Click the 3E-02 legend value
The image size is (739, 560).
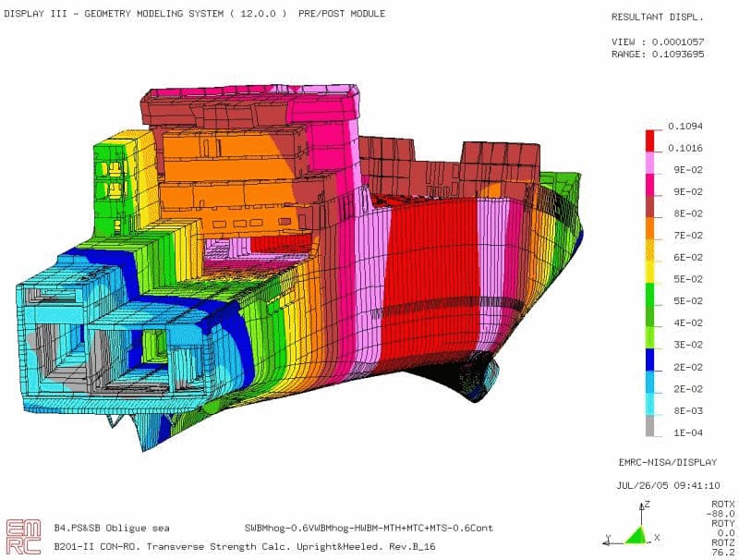[688, 345]
